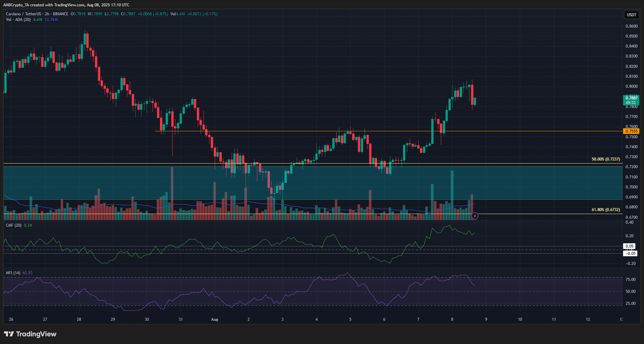Select the 61.80% (0.6732) Fibonacci label
The image size is (644, 344).
click(605, 210)
